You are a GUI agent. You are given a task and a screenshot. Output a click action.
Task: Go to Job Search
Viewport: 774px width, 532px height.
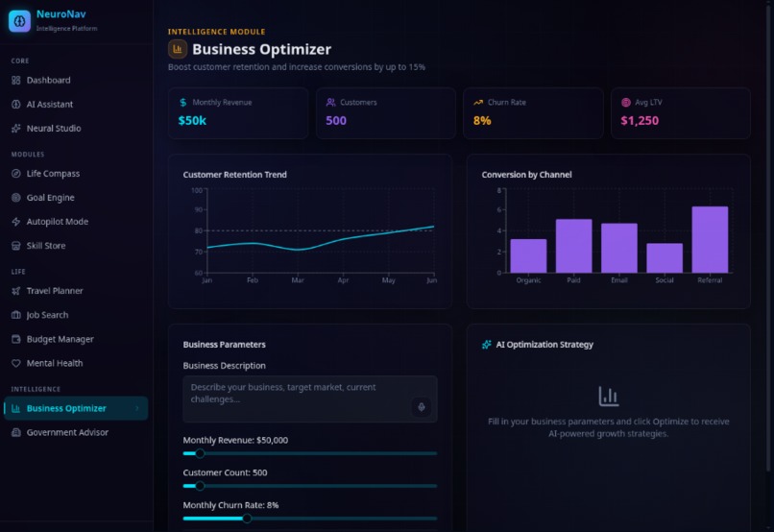(x=76, y=315)
